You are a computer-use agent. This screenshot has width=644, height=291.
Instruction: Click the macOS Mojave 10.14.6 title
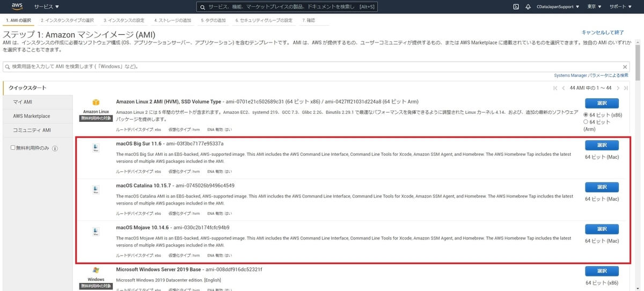(x=142, y=227)
